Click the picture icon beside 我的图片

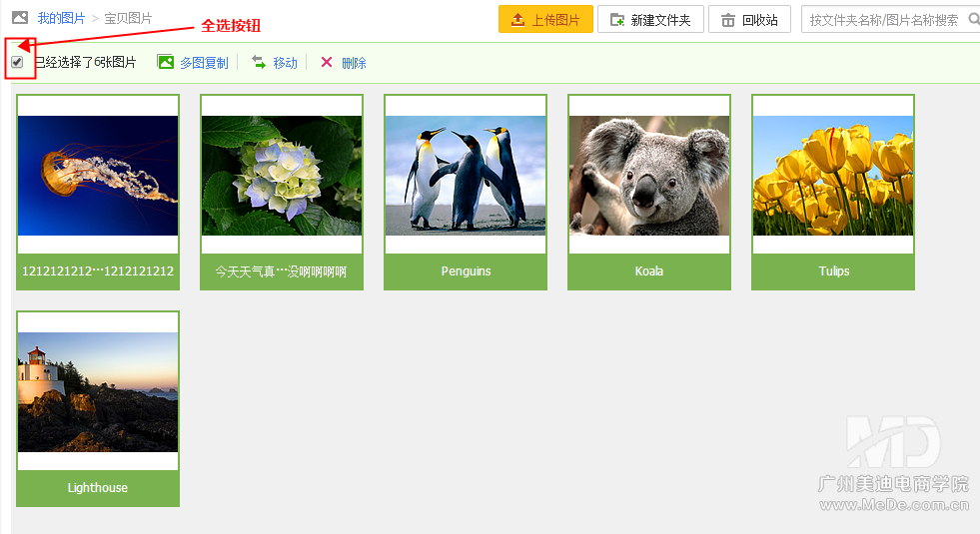(20, 18)
